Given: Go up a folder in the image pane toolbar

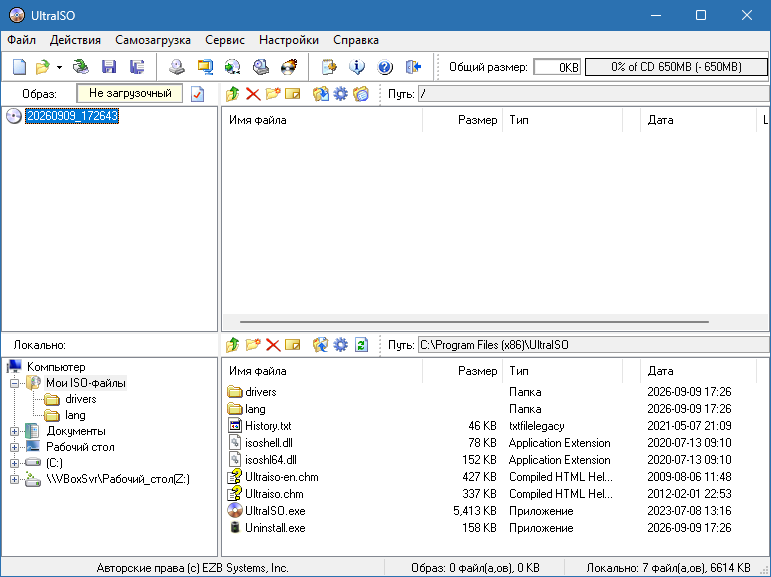Looking at the screenshot, I should coord(233,93).
